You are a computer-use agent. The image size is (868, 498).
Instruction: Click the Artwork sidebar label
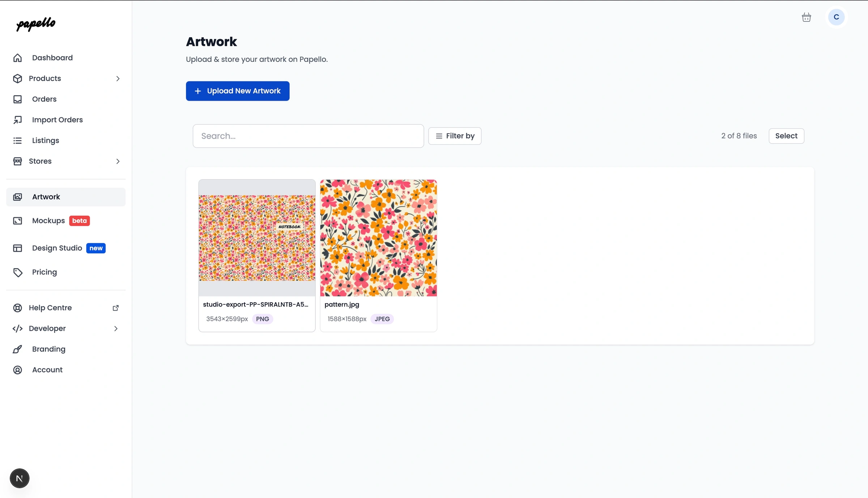click(46, 197)
